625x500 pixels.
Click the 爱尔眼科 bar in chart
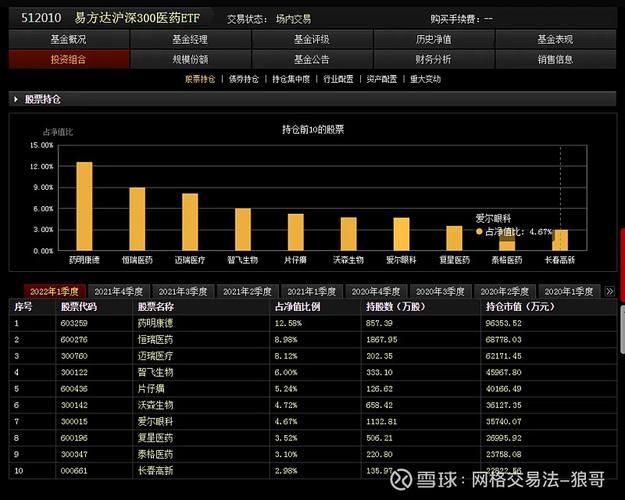(x=401, y=234)
